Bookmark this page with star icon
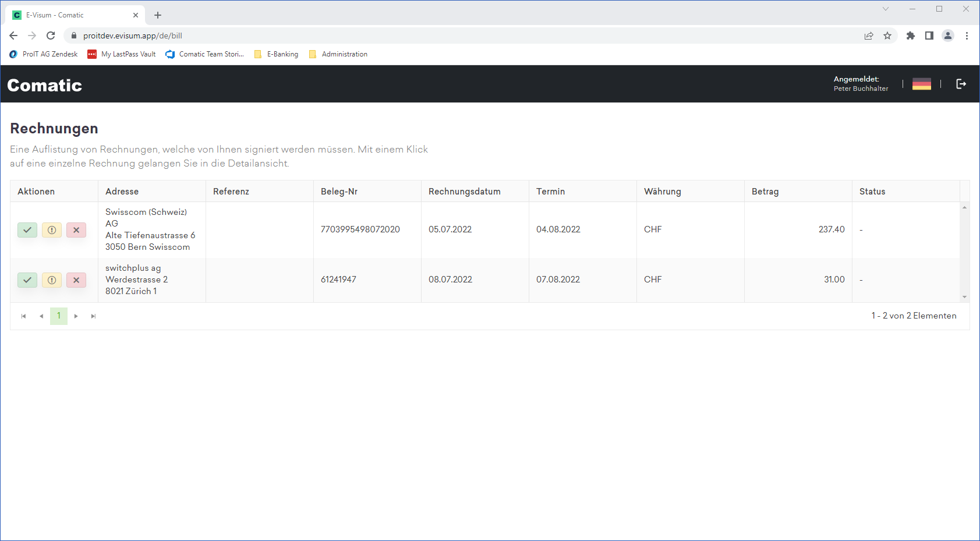The height and width of the screenshot is (541, 980). (x=887, y=36)
